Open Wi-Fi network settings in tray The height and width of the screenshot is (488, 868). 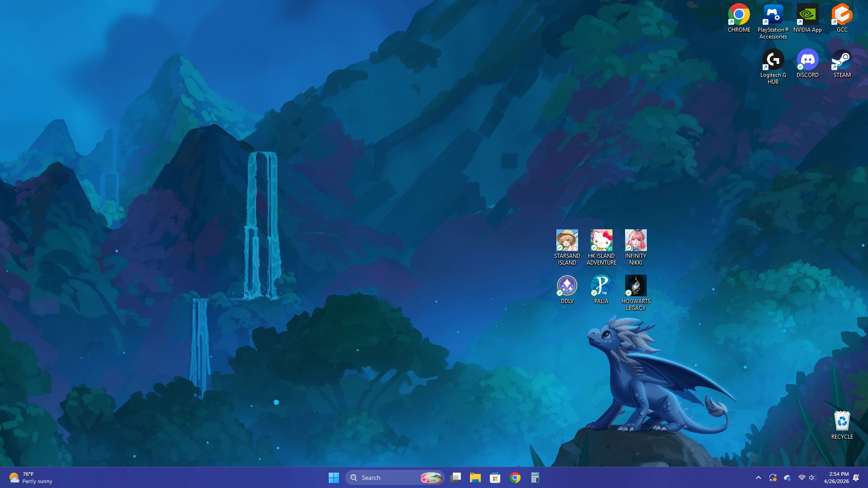coord(802,478)
